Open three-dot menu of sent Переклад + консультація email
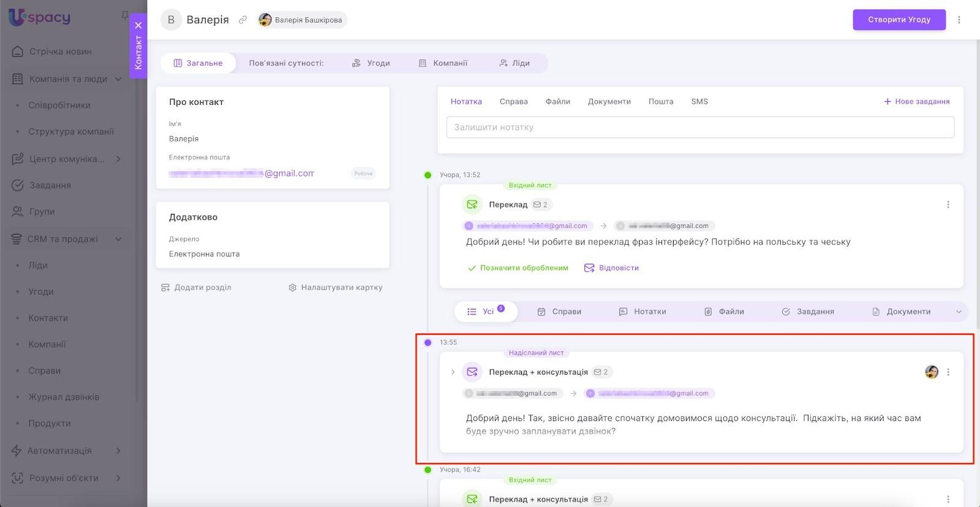 948,372
